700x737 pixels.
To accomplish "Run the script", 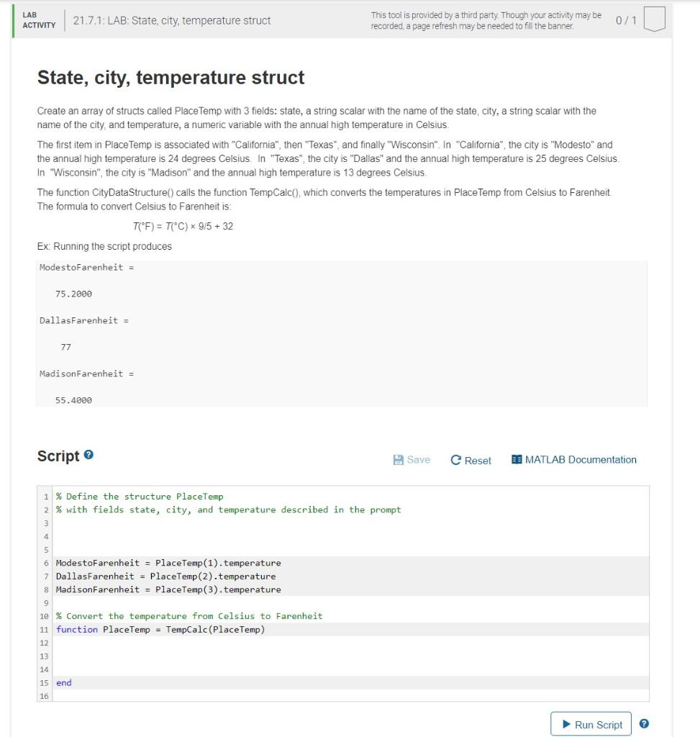I will click(x=591, y=724).
